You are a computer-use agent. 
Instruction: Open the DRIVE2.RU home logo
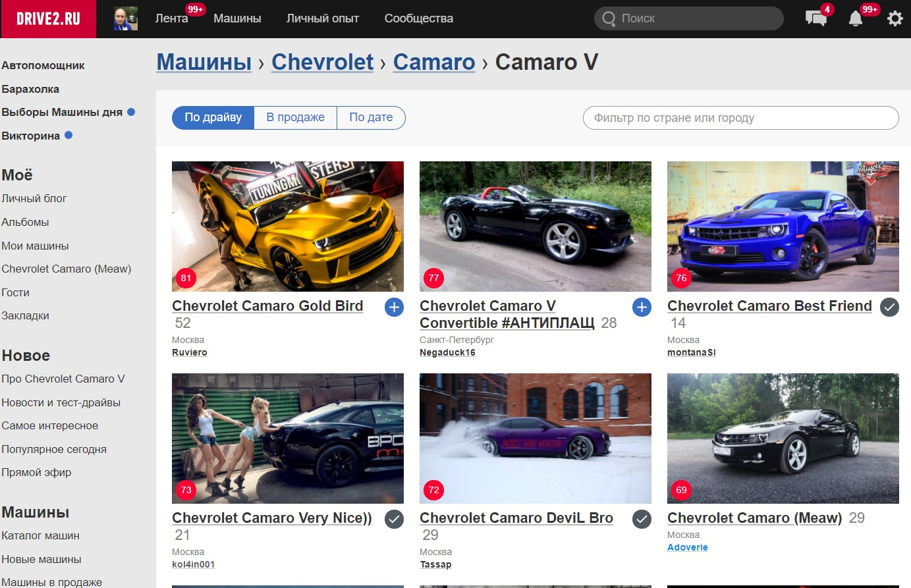[48, 18]
